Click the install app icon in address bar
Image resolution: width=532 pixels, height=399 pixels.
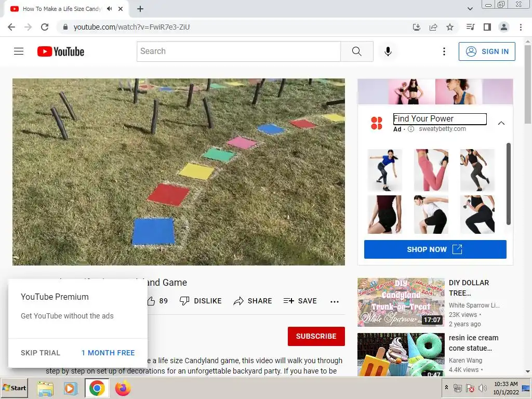click(x=416, y=27)
